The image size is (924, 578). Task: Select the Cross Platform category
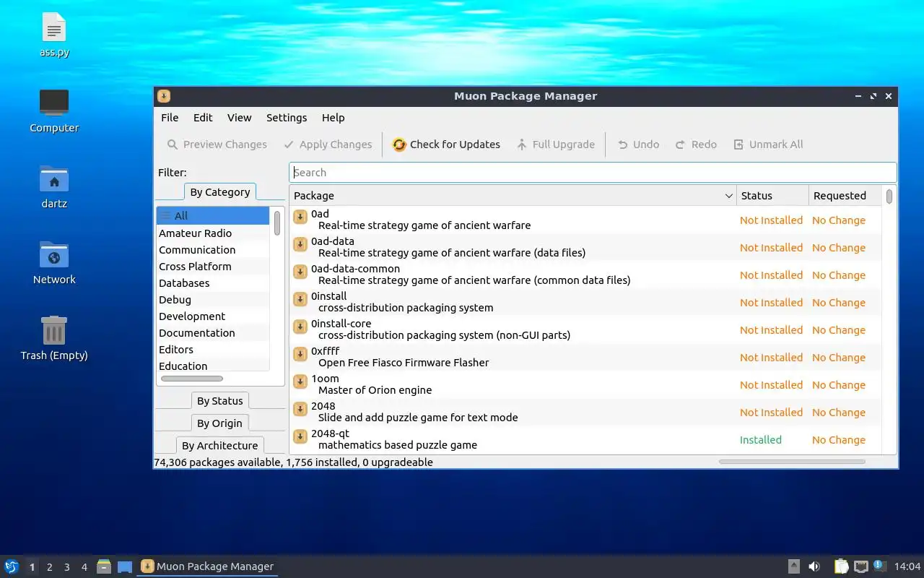point(213,267)
